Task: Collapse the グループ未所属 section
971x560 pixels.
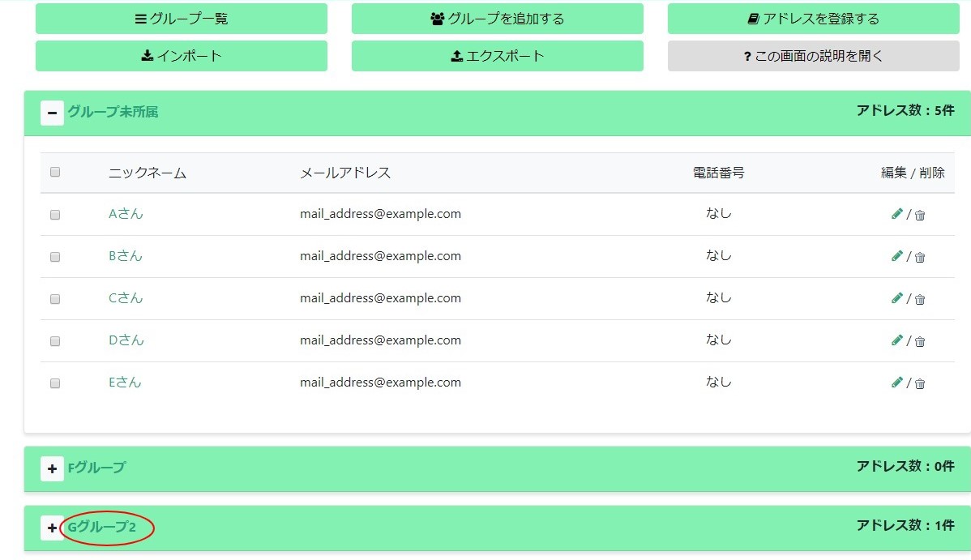Action: click(52, 113)
